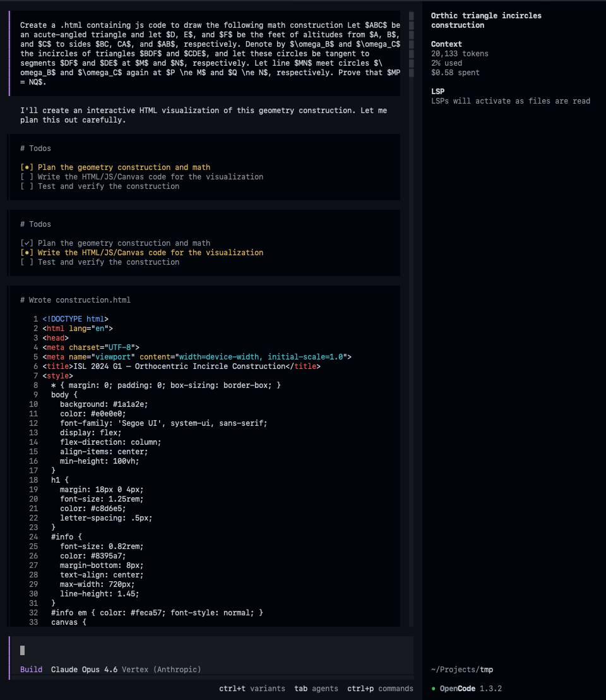Click the tab agents shortcut
The image size is (606, 700).
point(316,689)
